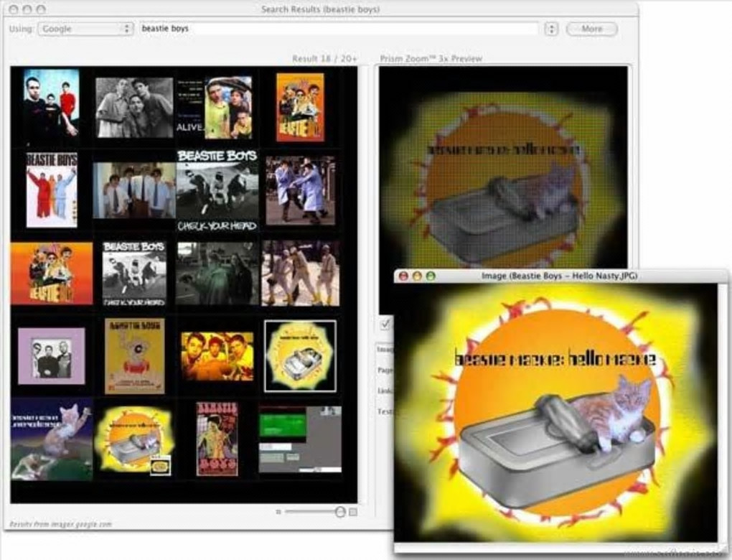Click the small thumbnail size icon left of the slider
Image resolution: width=732 pixels, height=560 pixels.
[x=278, y=512]
